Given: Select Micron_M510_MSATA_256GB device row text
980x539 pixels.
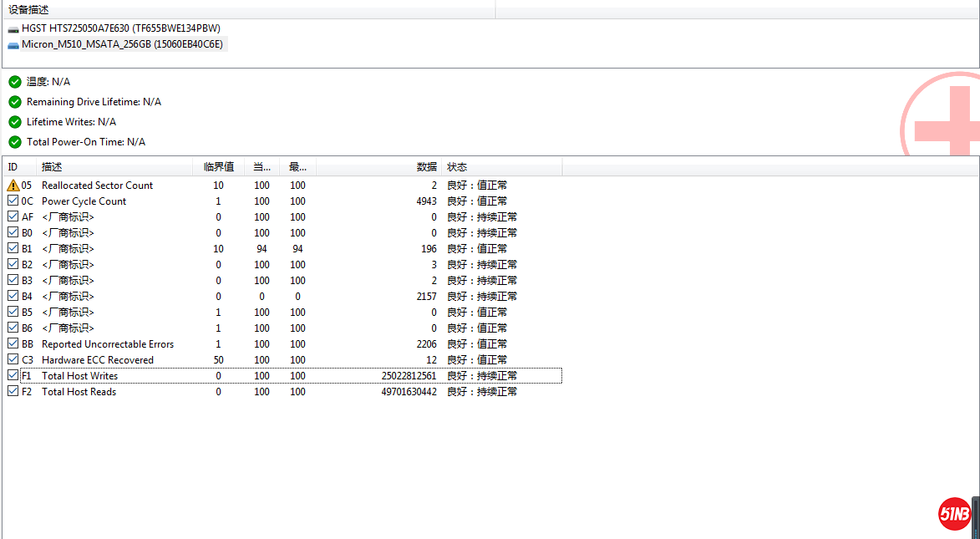Looking at the screenshot, I should (123, 44).
